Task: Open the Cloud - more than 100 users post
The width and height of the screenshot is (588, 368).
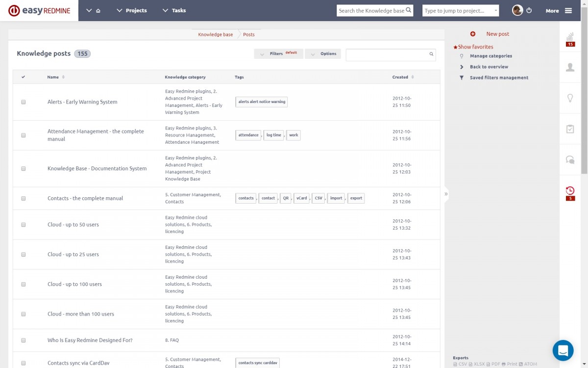Action: click(x=81, y=314)
